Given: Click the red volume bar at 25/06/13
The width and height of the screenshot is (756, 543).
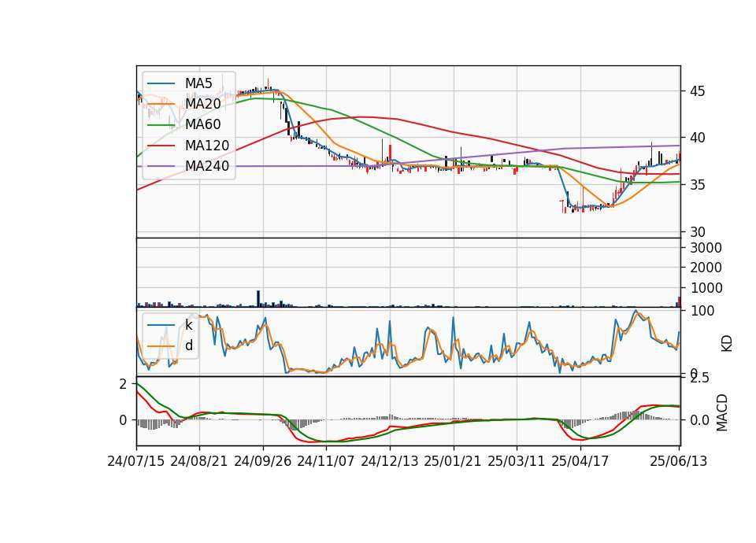Looking at the screenshot, I should pyautogui.click(x=680, y=302).
